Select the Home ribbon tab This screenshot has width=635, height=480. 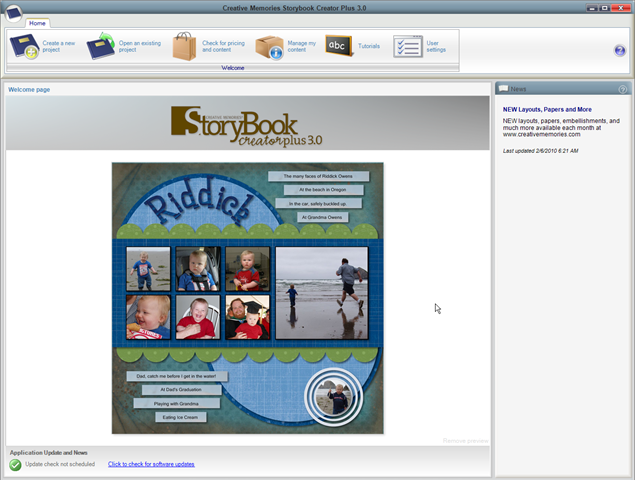tap(37, 23)
